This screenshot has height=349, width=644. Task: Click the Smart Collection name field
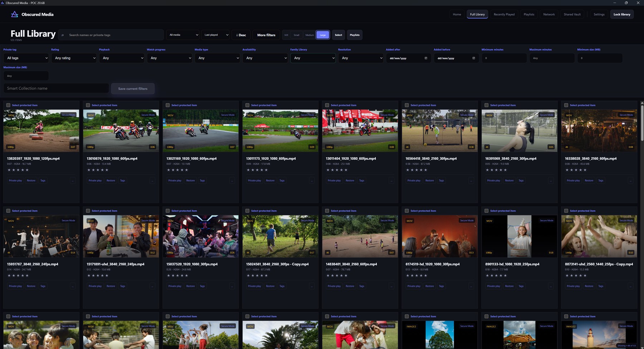pos(56,88)
